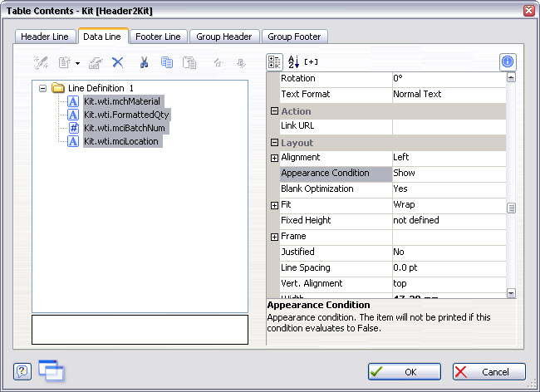
Task: Select Kit.wti.mchMaterial in the tree
Action: [x=122, y=101]
